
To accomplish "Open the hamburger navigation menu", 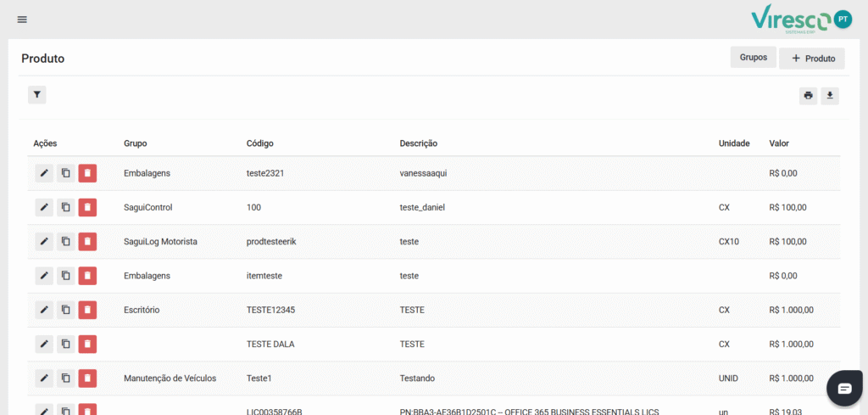I will point(22,20).
